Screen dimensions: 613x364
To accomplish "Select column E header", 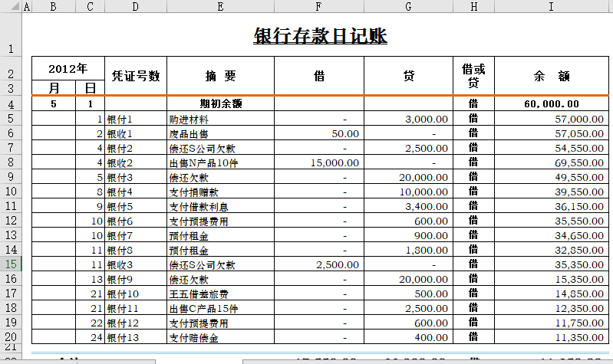I will click(221, 7).
